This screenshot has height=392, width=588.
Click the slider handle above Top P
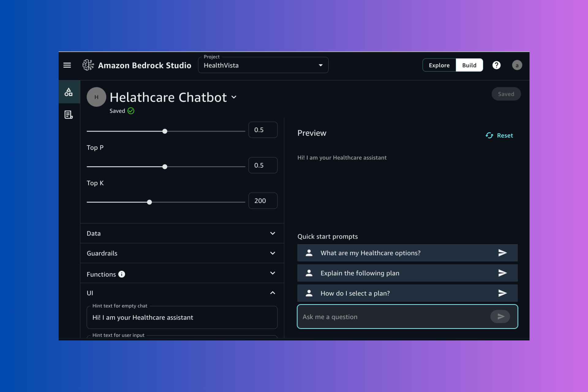point(165,131)
